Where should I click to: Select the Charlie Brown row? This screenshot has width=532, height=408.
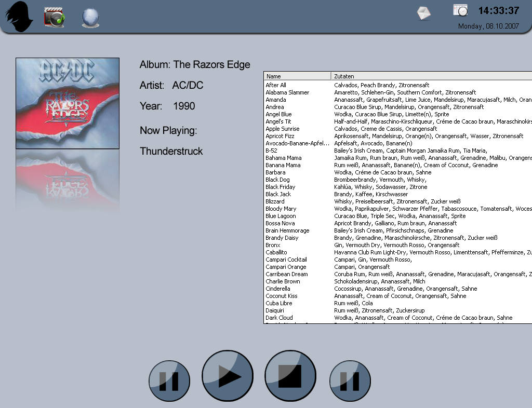tap(398, 281)
